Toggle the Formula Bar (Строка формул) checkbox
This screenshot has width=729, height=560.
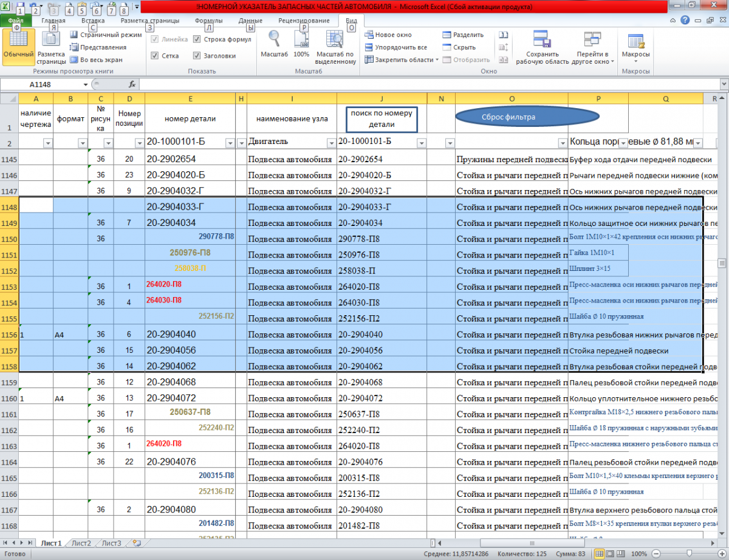pos(197,39)
